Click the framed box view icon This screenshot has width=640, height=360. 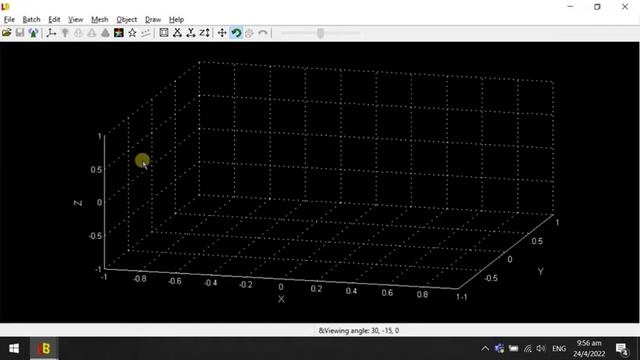[164, 33]
